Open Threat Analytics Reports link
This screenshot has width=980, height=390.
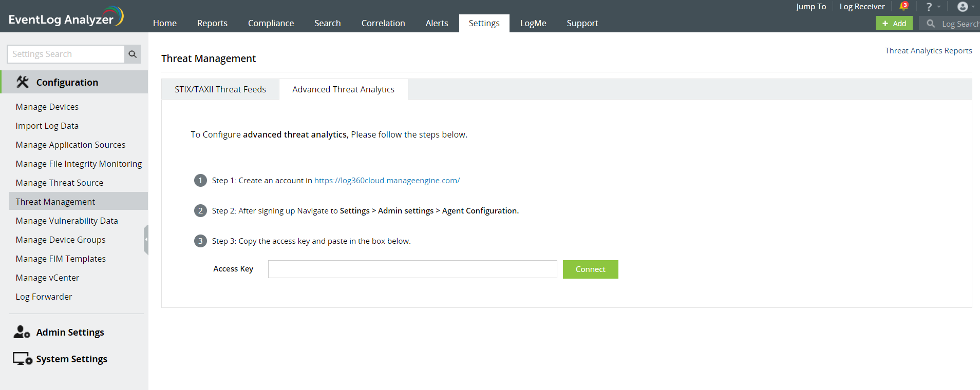click(928, 51)
